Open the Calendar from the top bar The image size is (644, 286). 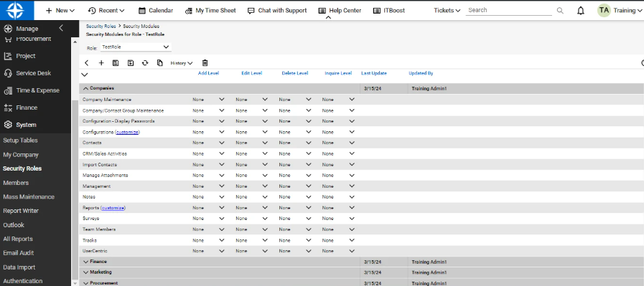[x=156, y=11]
